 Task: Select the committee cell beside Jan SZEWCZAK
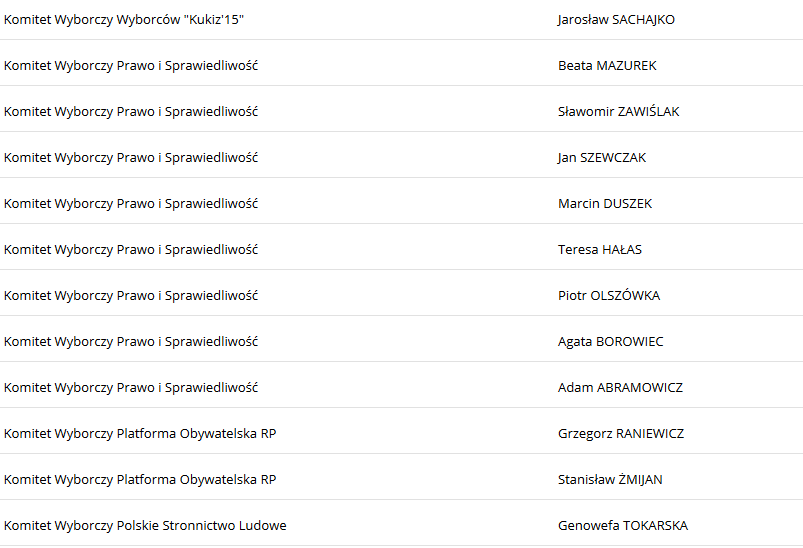click(131, 158)
